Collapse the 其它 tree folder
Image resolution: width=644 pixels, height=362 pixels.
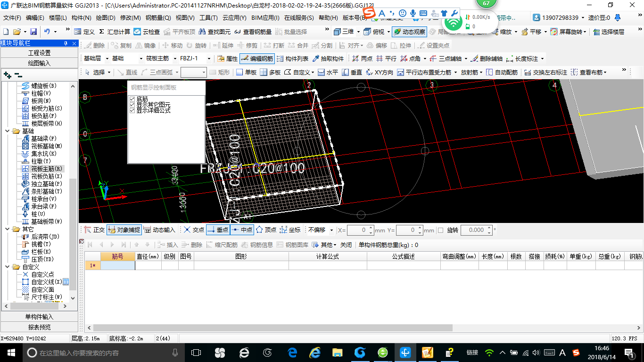coord(8,229)
